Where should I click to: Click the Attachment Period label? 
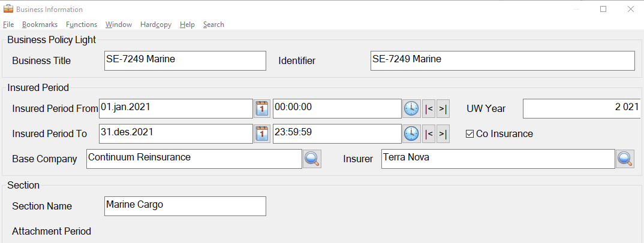click(52, 232)
